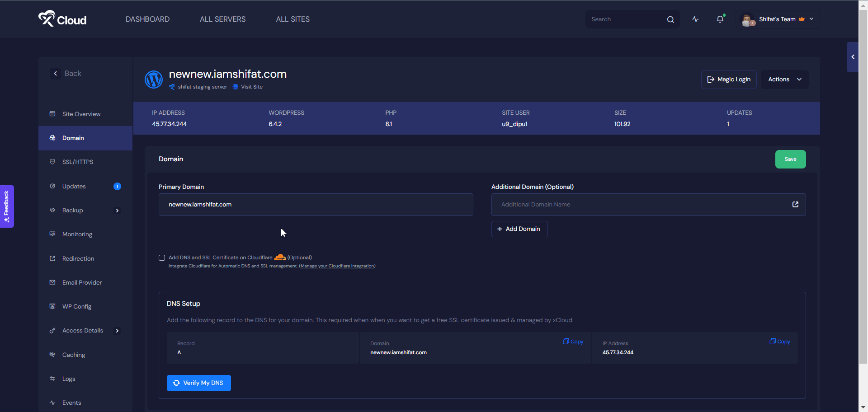
Task: Click the xCloud logo
Action: coord(62,19)
